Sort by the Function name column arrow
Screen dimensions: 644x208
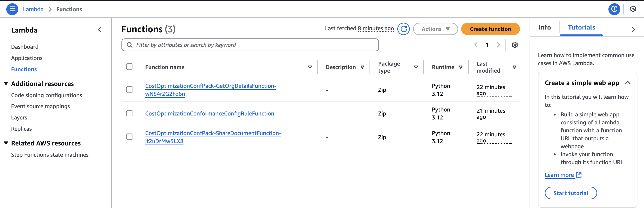click(x=310, y=67)
